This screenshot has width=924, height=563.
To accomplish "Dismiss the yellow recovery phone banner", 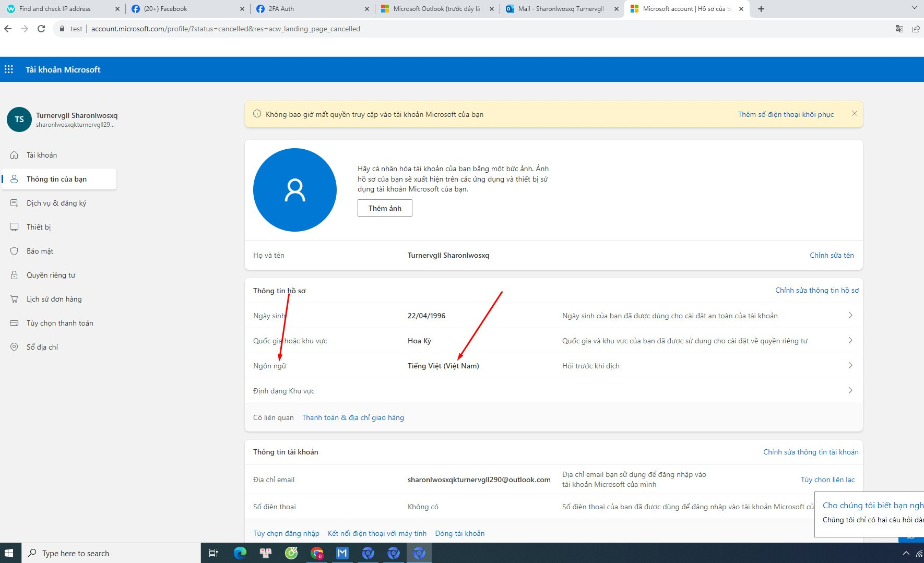I will (x=854, y=114).
